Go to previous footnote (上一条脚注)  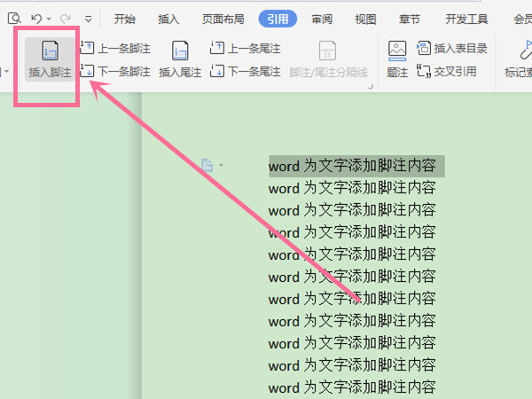(x=115, y=50)
